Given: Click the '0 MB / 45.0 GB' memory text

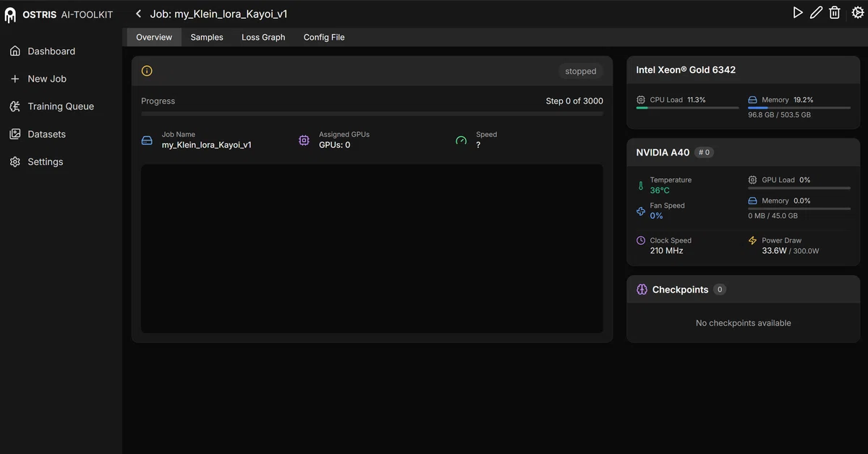Looking at the screenshot, I should coord(773,216).
